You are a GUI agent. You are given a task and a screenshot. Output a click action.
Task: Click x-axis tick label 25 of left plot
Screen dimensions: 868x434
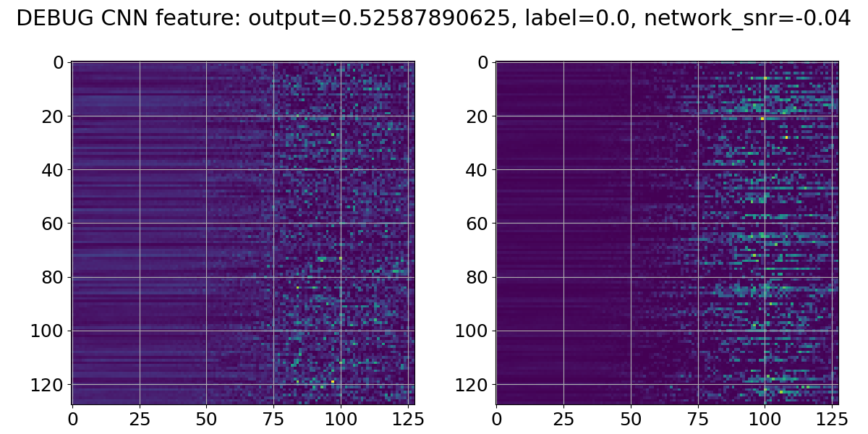click(140, 419)
